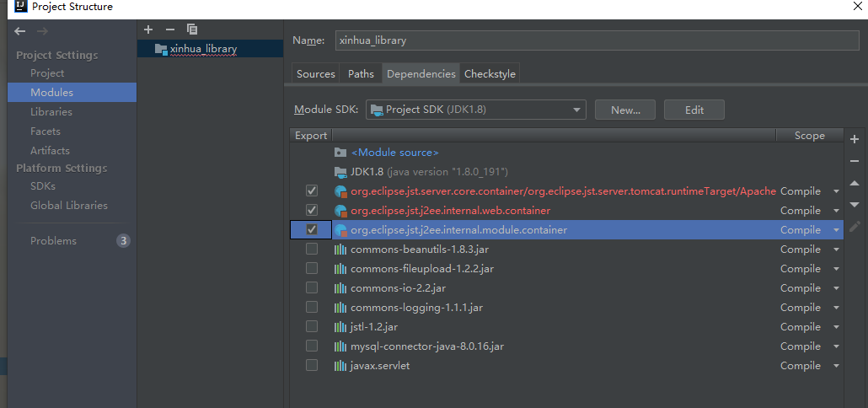Toggle export checkbox for mysql-connector-java-8.0.16.jar
Screen dimensions: 868x408
tap(312, 346)
